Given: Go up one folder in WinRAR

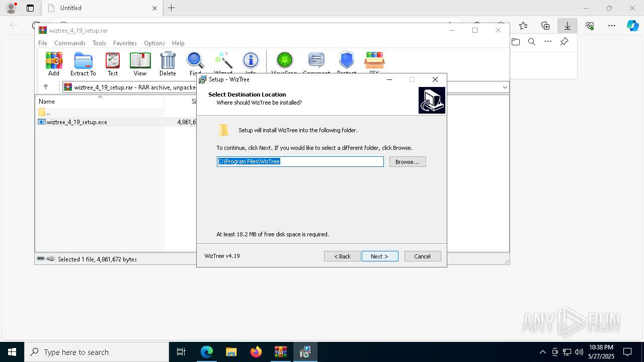Looking at the screenshot, I should click(x=46, y=87).
